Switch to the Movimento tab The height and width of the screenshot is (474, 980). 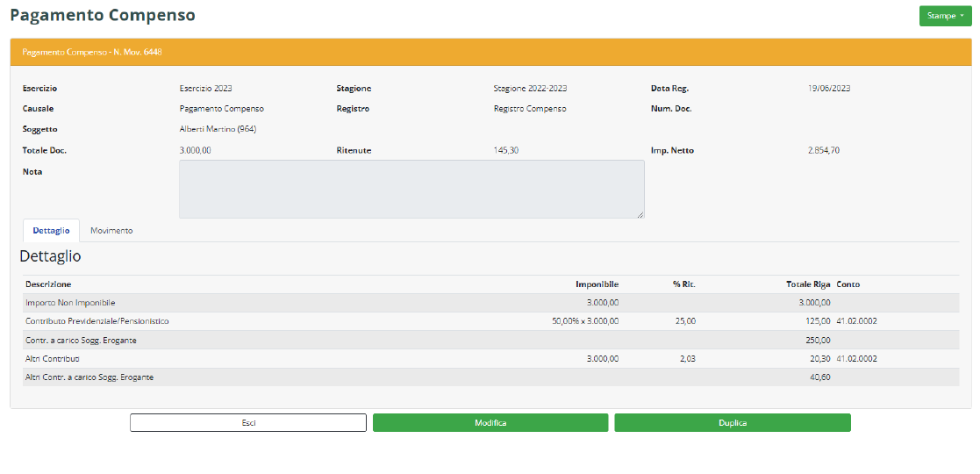(111, 230)
